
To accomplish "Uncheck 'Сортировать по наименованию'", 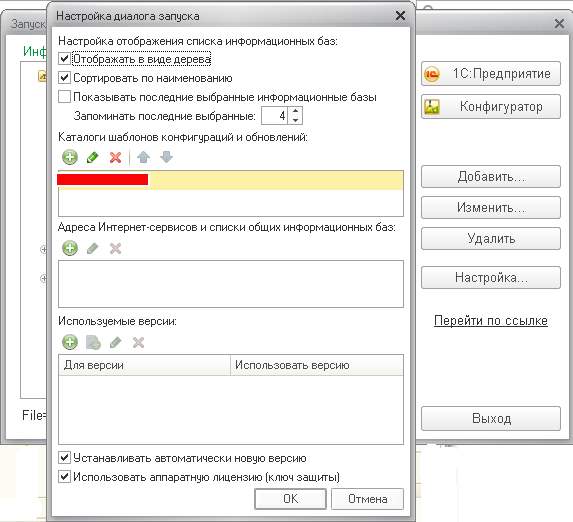I will click(x=64, y=78).
